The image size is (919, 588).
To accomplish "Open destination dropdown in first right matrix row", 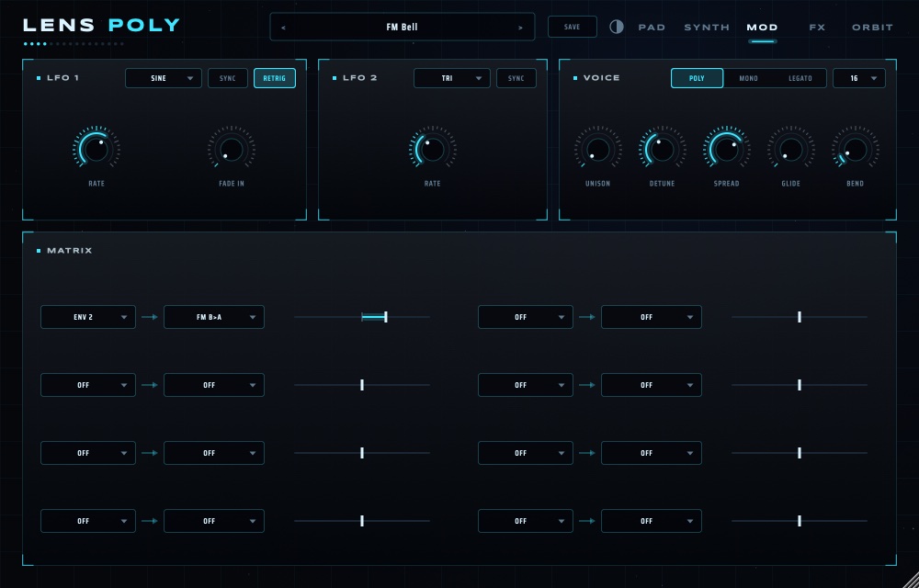I will click(x=652, y=317).
